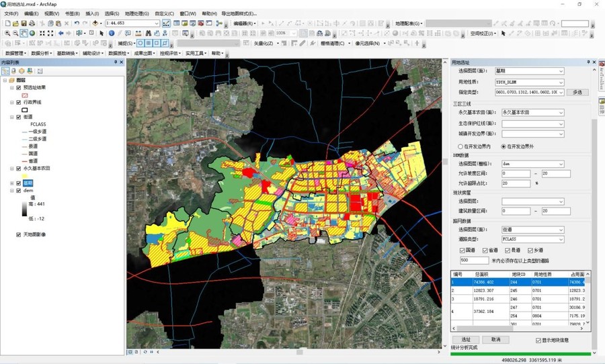Toggle visibility of 天地图影像 layer

coord(19,234)
